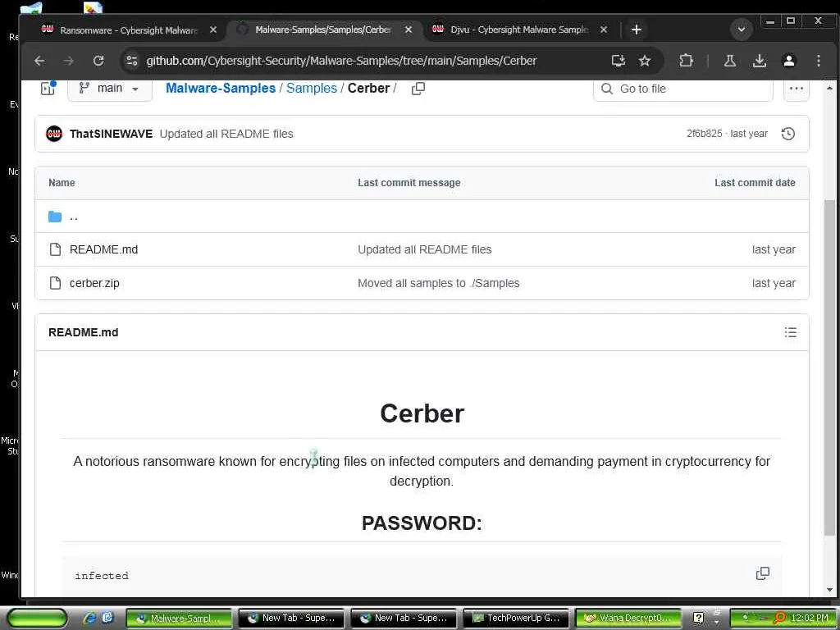Image resolution: width=840 pixels, height=630 pixels.
Task: Click the browser forward arrow
Action: tap(69, 61)
